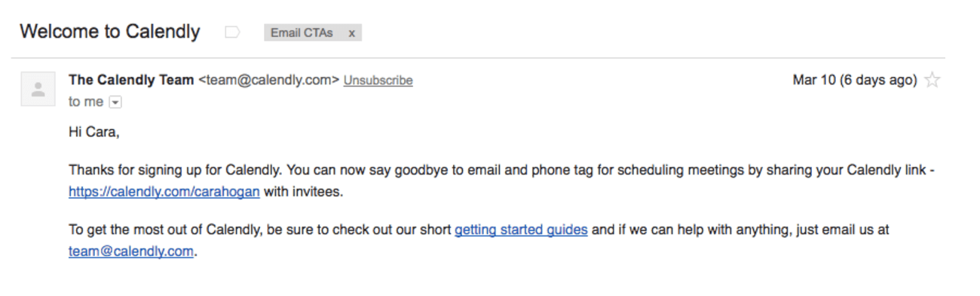
Task: Open the calendly.com/carahogan link
Action: (164, 192)
